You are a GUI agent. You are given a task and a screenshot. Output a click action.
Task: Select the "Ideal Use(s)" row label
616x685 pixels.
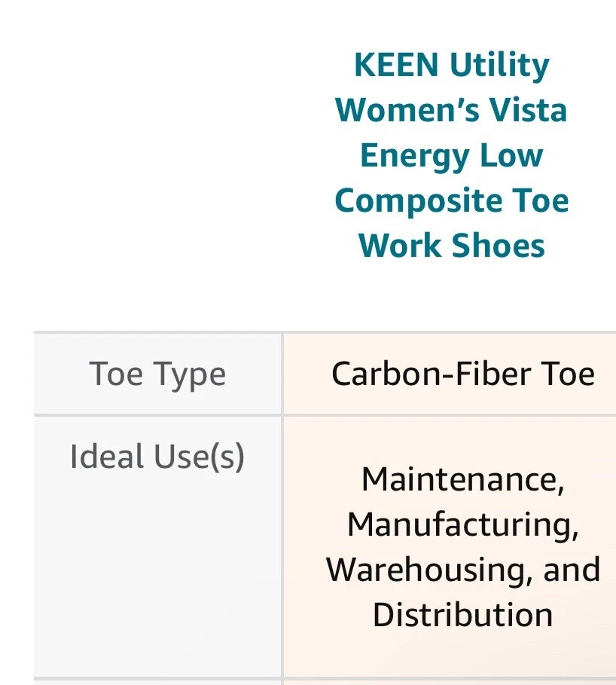click(x=157, y=457)
